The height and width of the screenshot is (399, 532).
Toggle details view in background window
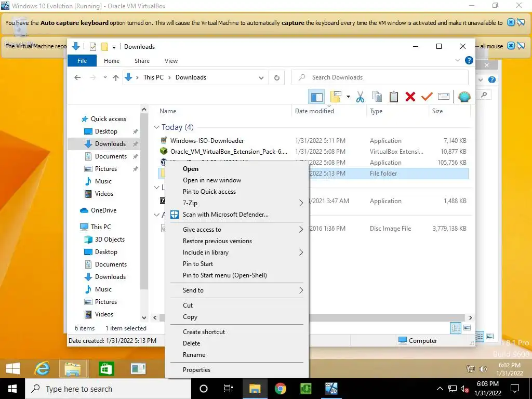pos(480,337)
